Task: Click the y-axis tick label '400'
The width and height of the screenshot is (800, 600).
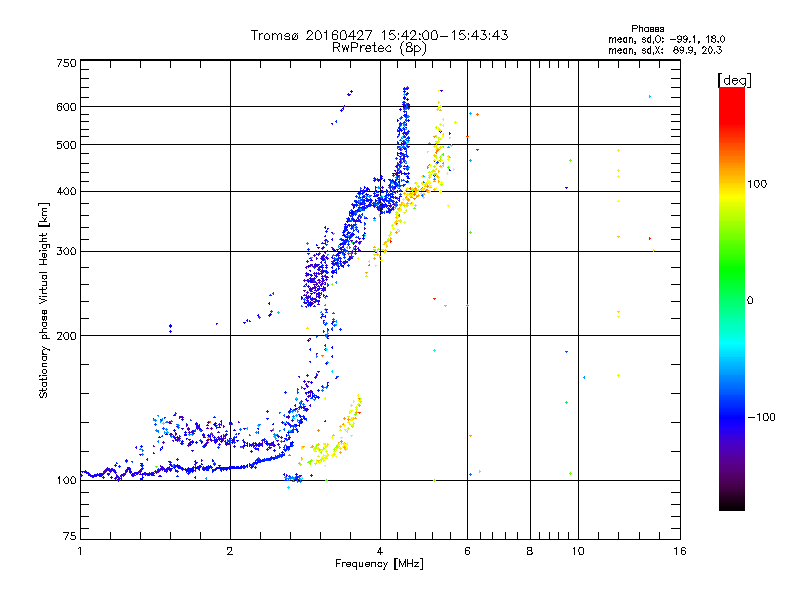Action: pyautogui.click(x=66, y=192)
